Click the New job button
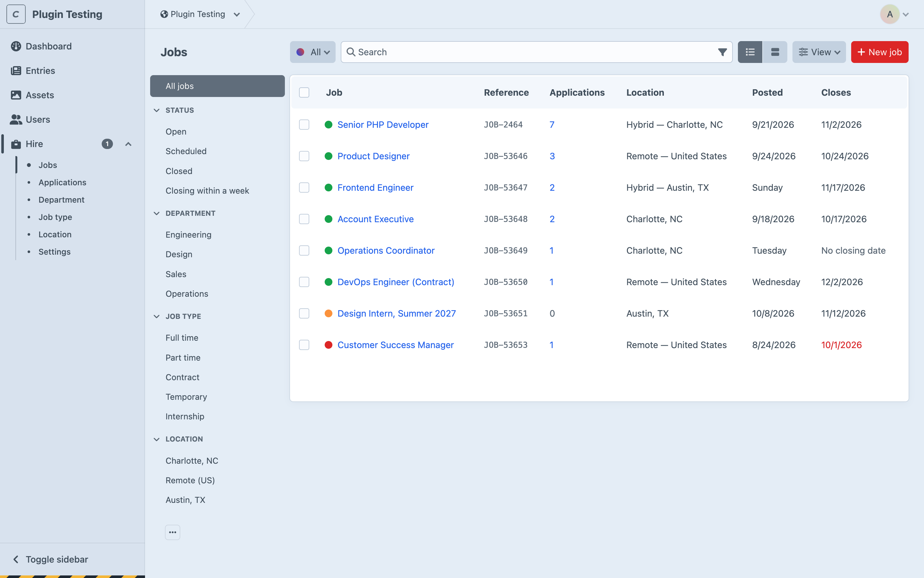This screenshot has height=578, width=924. [x=880, y=52]
